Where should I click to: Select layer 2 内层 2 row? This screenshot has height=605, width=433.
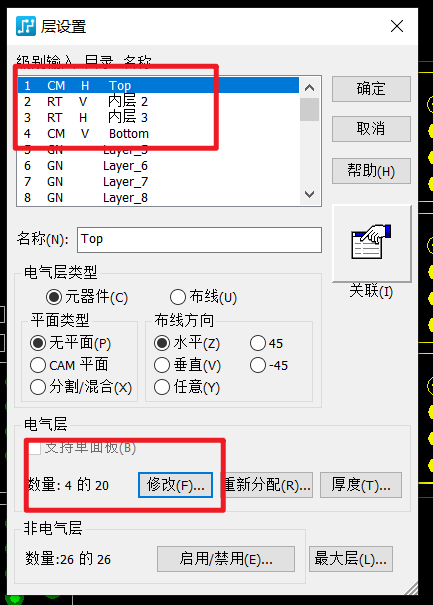pos(158,101)
